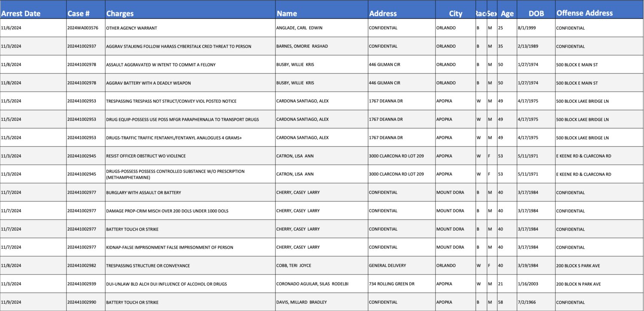Click DRUGS-TRAFFIC FENTANYL charge cell
Viewport: 644px width, 311px height.
tap(190, 138)
